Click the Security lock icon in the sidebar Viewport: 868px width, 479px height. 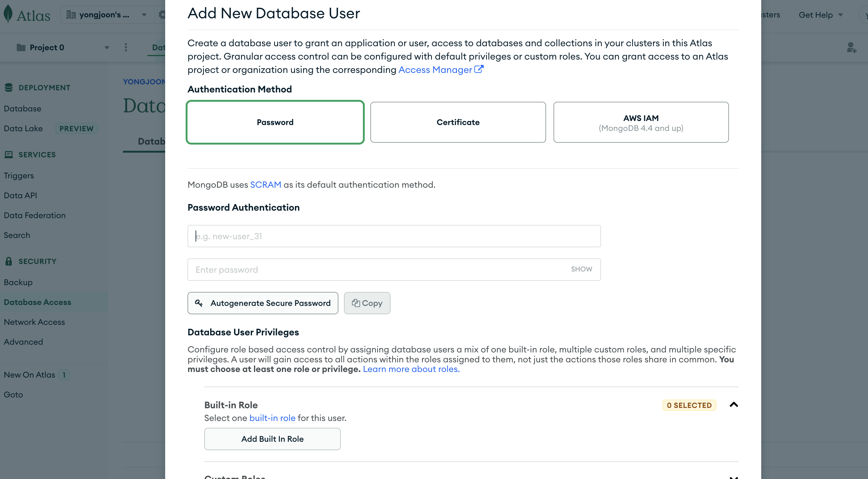click(9, 261)
